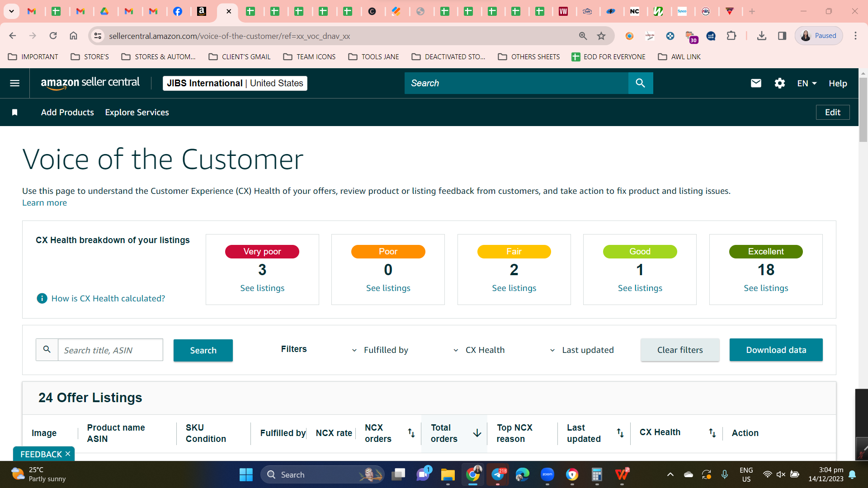This screenshot has height=488, width=868.
Task: Open the IMPORTANT bookmarks folder
Action: [x=33, y=57]
